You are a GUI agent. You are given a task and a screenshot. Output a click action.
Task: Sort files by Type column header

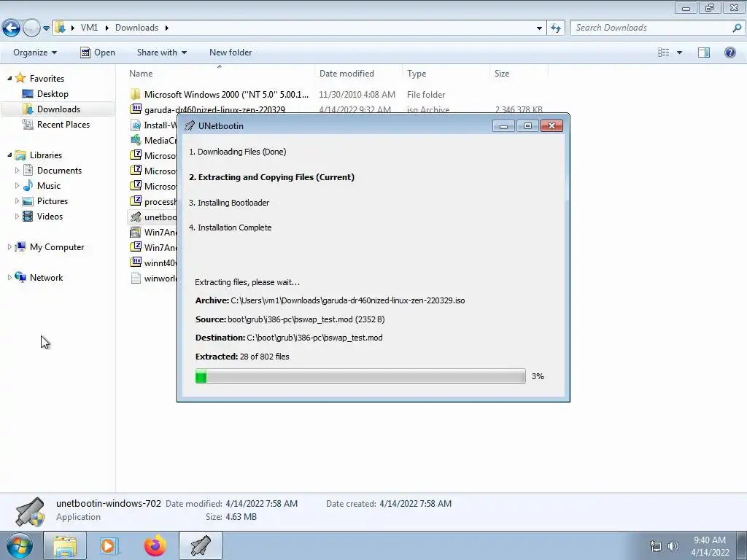[x=417, y=74]
